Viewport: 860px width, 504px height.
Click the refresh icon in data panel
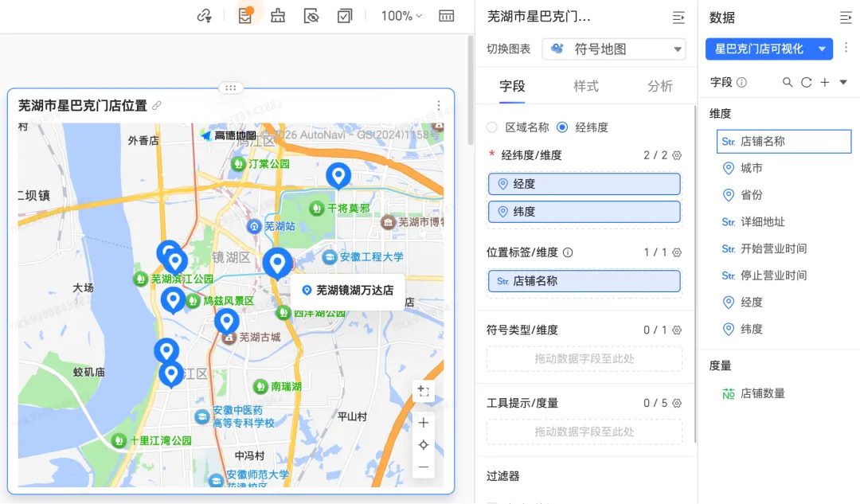(x=806, y=82)
